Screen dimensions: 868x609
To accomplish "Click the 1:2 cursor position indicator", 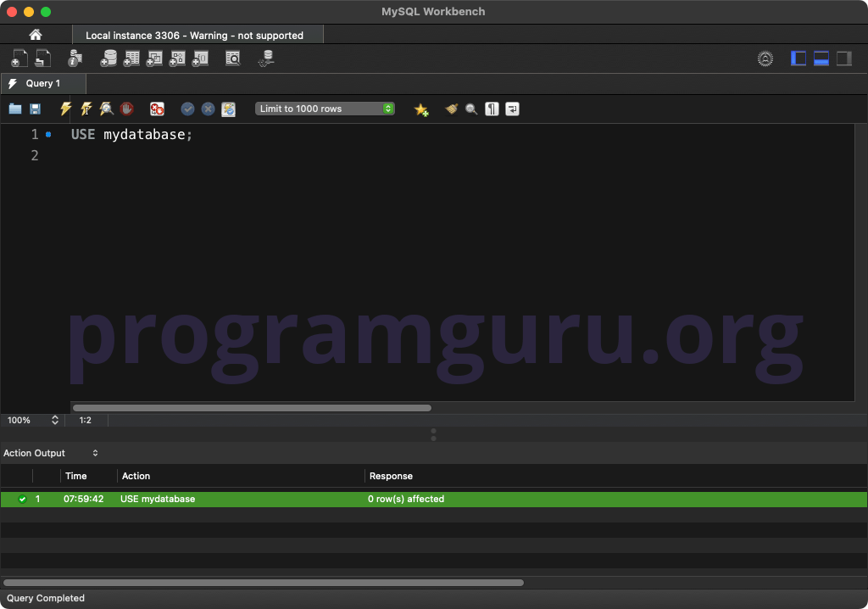I will (86, 420).
